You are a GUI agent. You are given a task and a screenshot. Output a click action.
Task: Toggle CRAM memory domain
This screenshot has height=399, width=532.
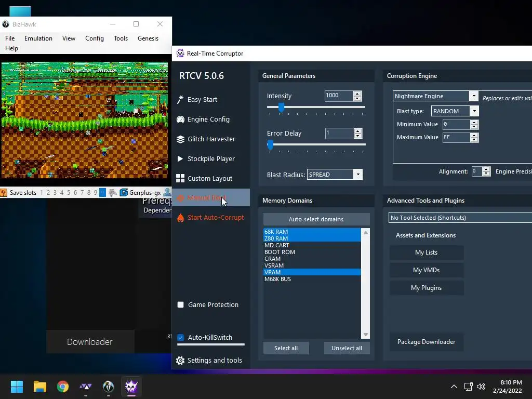(312, 259)
